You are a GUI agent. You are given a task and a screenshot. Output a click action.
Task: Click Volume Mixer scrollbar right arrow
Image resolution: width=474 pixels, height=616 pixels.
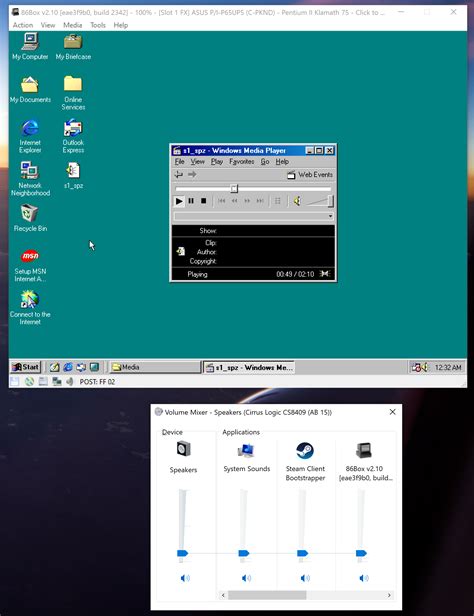389,595
